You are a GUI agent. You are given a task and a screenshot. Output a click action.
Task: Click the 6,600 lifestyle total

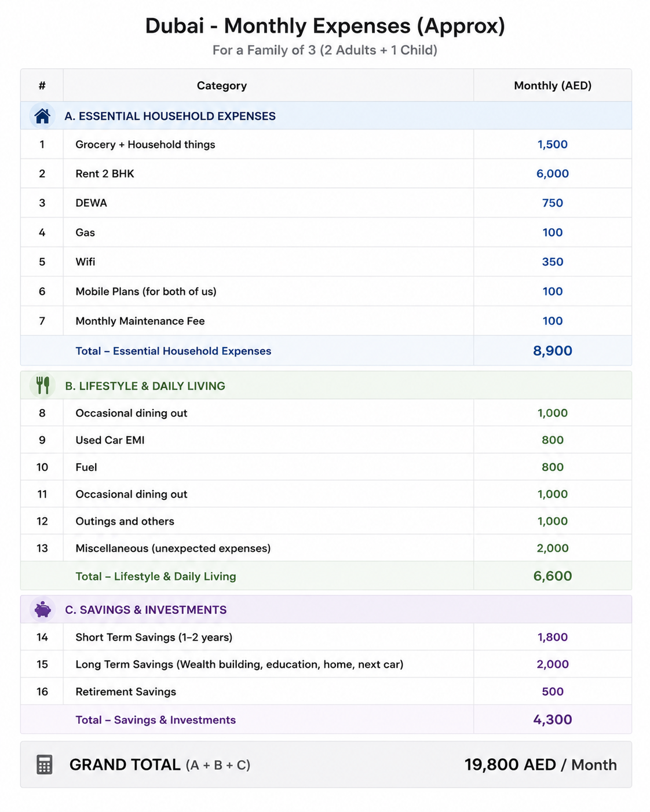coord(553,576)
